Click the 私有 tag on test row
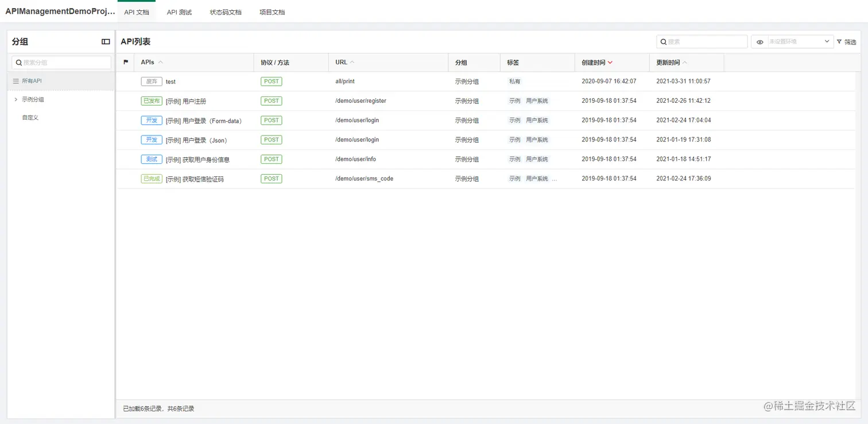This screenshot has height=424, width=868. 515,82
